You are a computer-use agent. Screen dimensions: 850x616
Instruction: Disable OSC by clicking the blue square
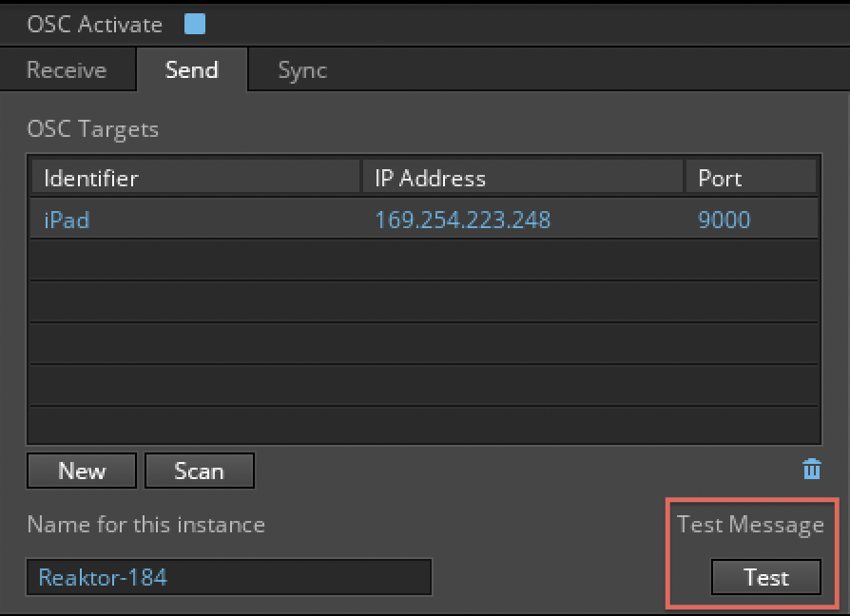point(194,24)
